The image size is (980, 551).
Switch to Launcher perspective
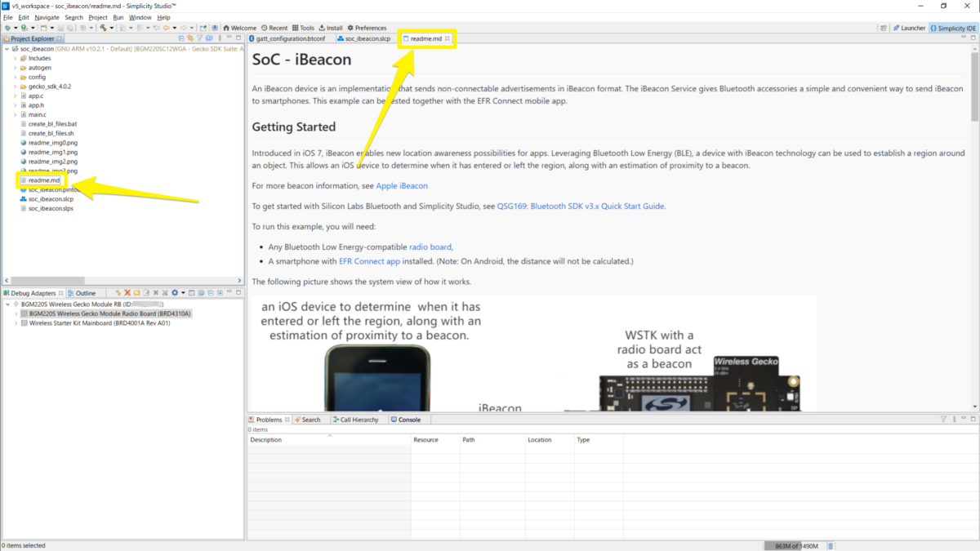click(x=908, y=28)
